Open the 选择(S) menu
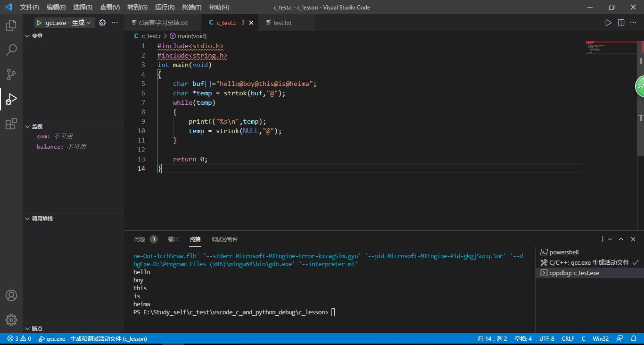Image resolution: width=644 pixels, height=345 pixels. [x=83, y=7]
